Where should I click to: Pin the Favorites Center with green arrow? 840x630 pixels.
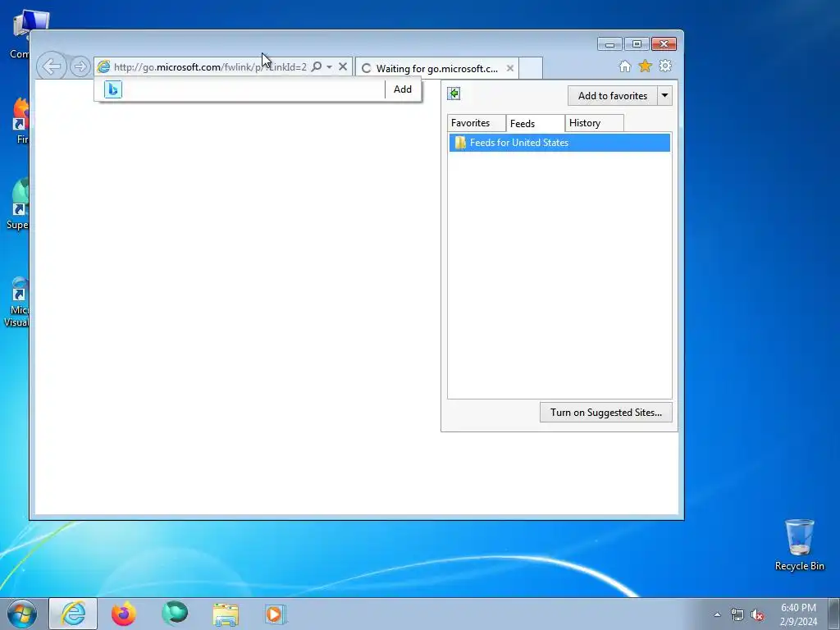[454, 94]
